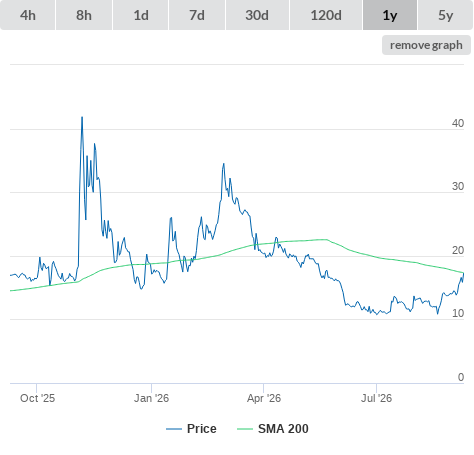Select the active 1y range tab

(390, 15)
